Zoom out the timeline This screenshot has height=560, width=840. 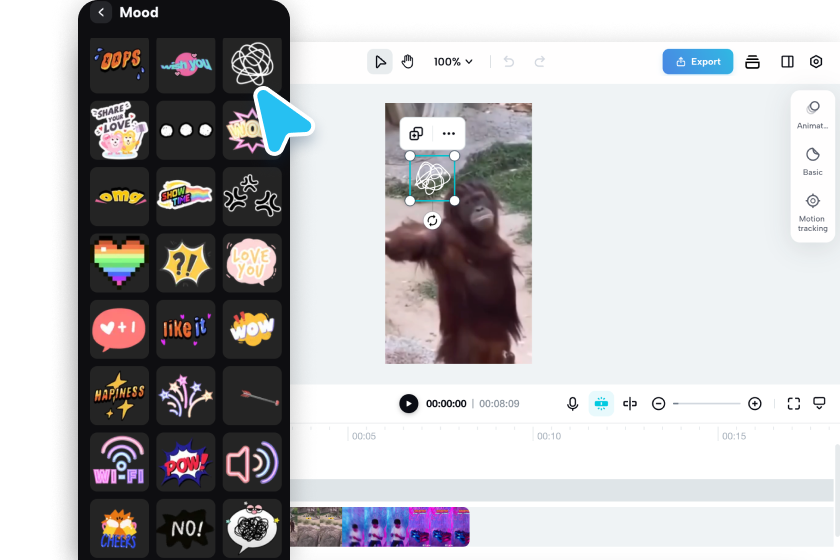[658, 404]
